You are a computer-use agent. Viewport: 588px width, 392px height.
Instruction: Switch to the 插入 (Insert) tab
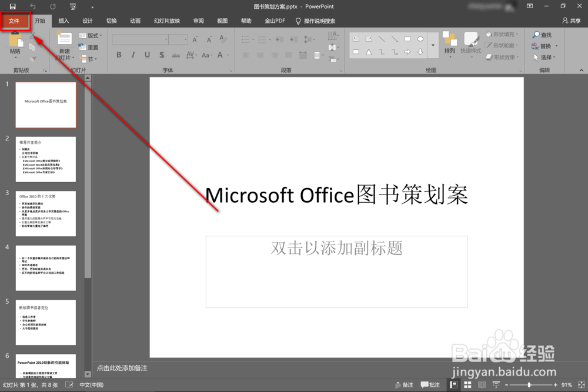point(64,21)
